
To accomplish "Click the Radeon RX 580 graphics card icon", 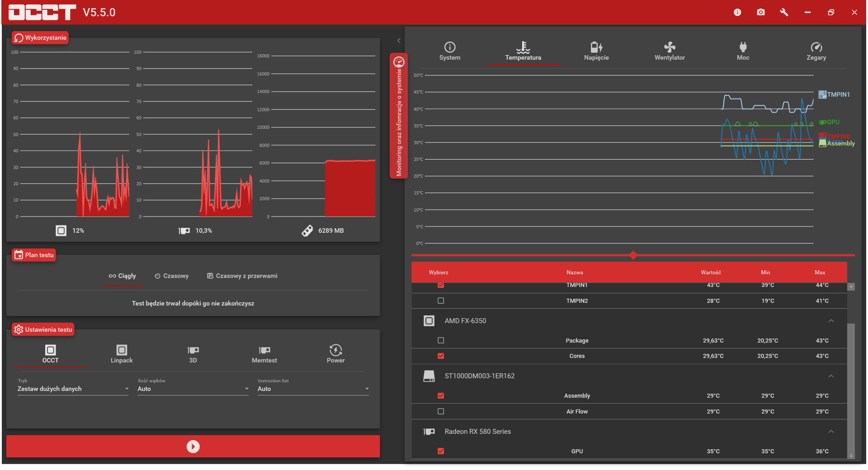I will click(x=429, y=432).
